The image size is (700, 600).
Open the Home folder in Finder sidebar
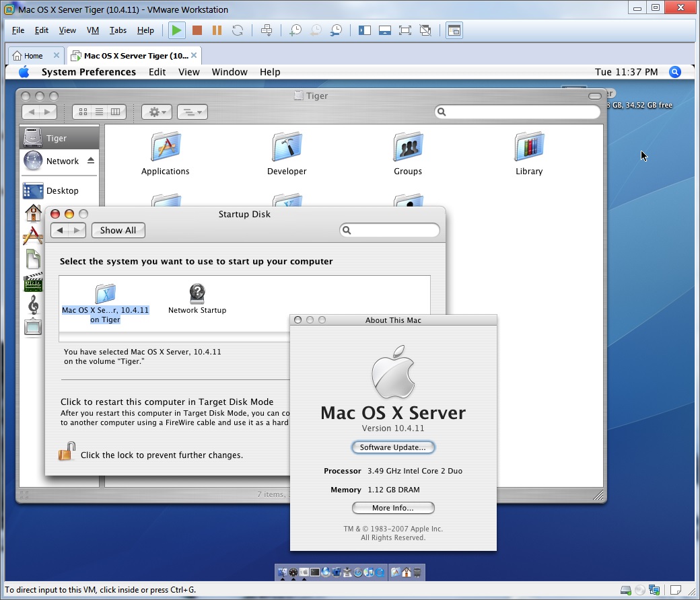pos(33,213)
